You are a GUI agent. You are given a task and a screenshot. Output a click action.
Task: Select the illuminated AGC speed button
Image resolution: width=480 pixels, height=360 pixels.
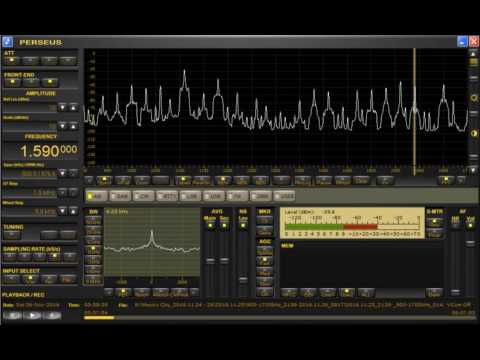(265, 260)
